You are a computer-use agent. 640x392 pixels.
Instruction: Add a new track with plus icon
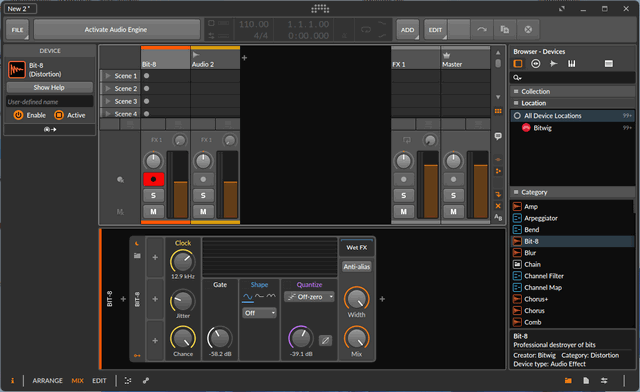pos(244,58)
